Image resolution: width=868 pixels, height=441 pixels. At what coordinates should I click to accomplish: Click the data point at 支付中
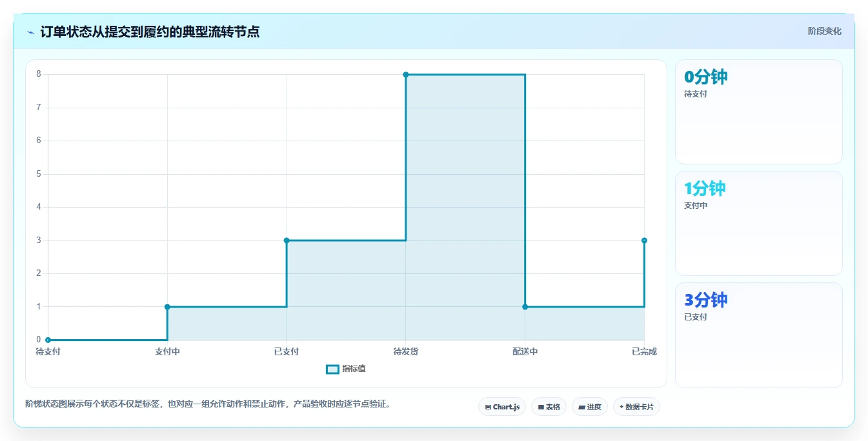[x=167, y=307]
